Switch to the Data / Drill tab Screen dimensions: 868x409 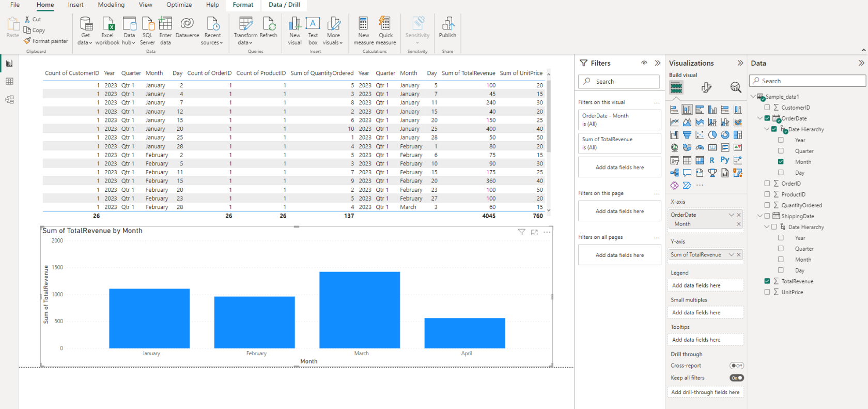284,5
